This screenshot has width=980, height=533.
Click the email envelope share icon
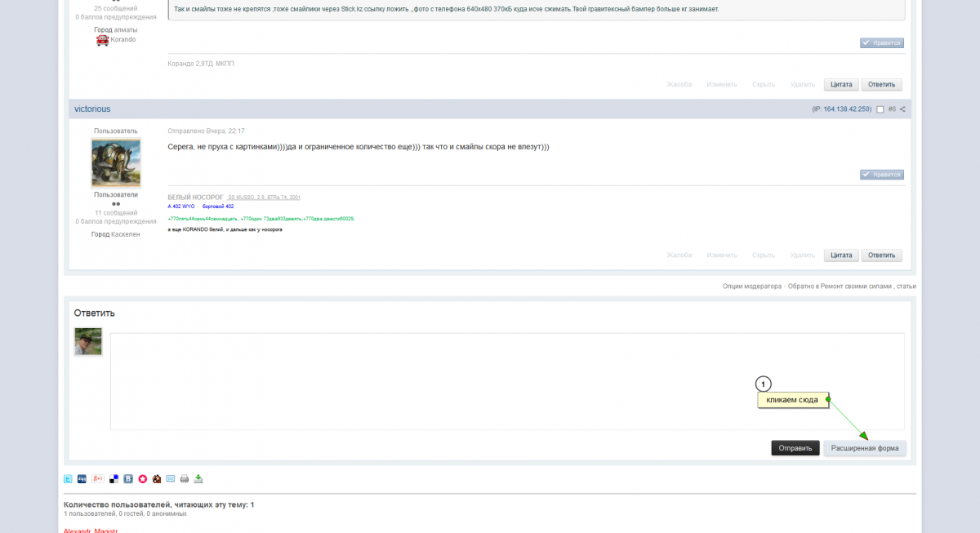point(171,479)
